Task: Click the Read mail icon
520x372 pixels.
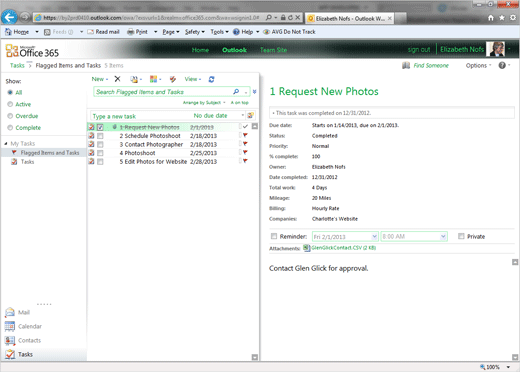Action: (x=90, y=32)
